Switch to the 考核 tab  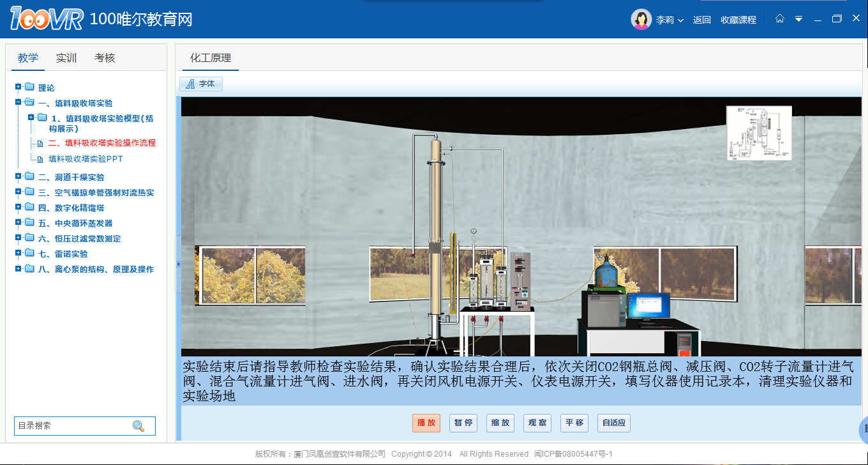coord(105,58)
